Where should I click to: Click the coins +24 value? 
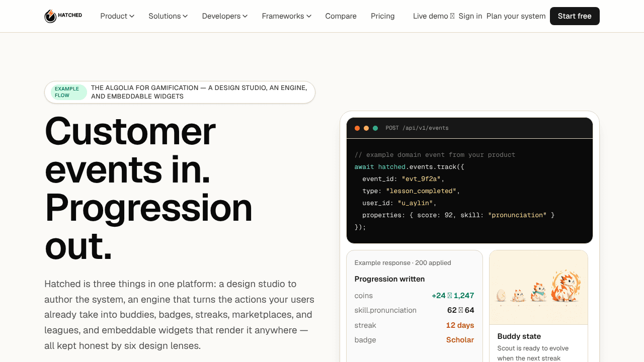tap(453, 296)
